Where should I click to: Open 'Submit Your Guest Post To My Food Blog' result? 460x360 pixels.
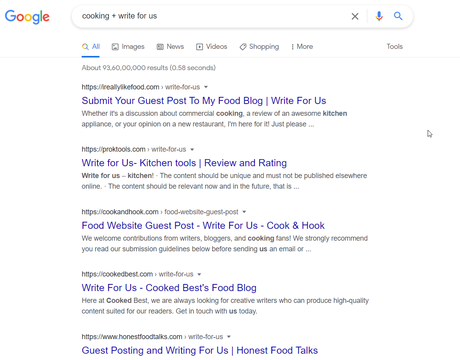[204, 101]
